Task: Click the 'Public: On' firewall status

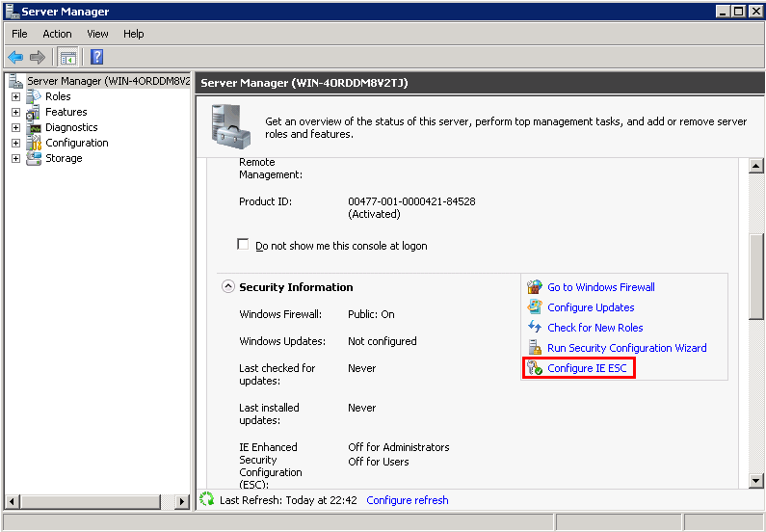Action: click(371, 314)
